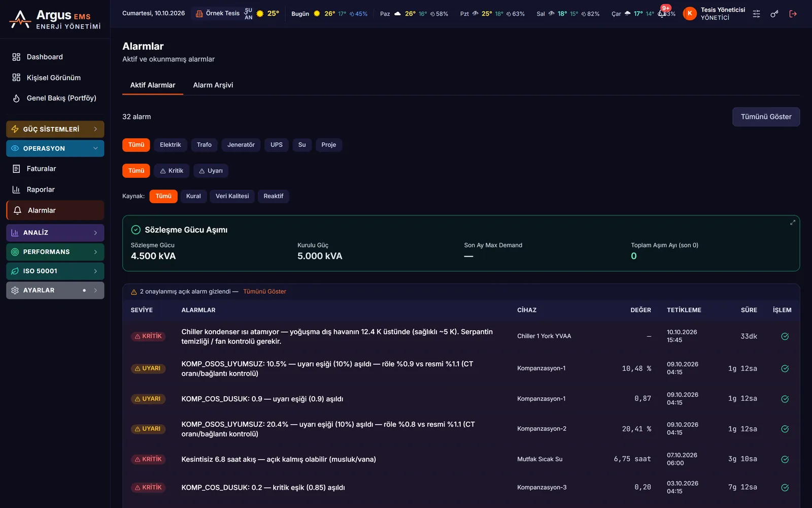Filter alarms by Jeneratör category
The image size is (812, 508).
241,145
